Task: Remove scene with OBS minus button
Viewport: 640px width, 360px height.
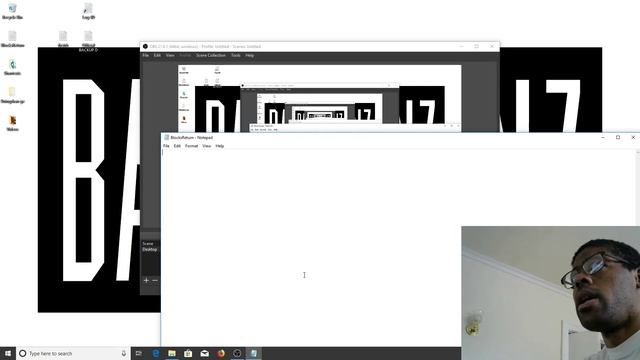Action: click(x=155, y=280)
